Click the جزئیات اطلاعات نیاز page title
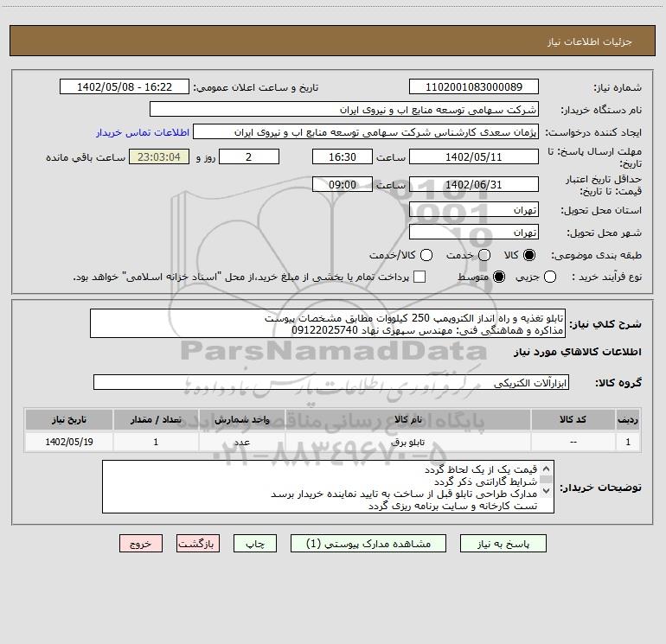The width and height of the screenshot is (666, 644). click(590, 41)
